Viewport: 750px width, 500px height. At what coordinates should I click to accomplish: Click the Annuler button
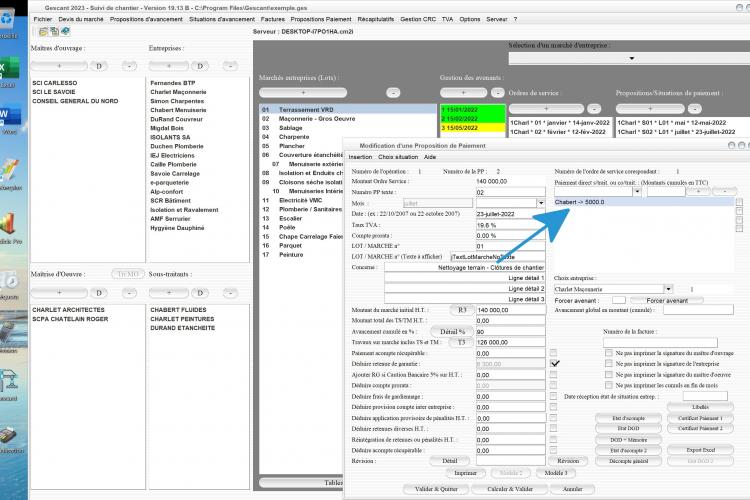[573, 489]
